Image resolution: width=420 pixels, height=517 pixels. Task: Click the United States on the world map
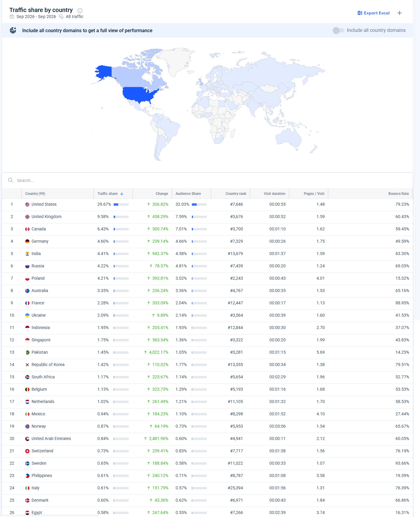click(139, 94)
